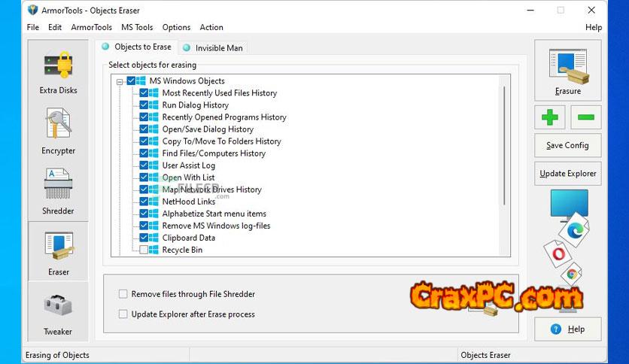Uncheck Copy To/Move To Folders History checkbox
This screenshot has height=364, width=629.
coord(144,141)
